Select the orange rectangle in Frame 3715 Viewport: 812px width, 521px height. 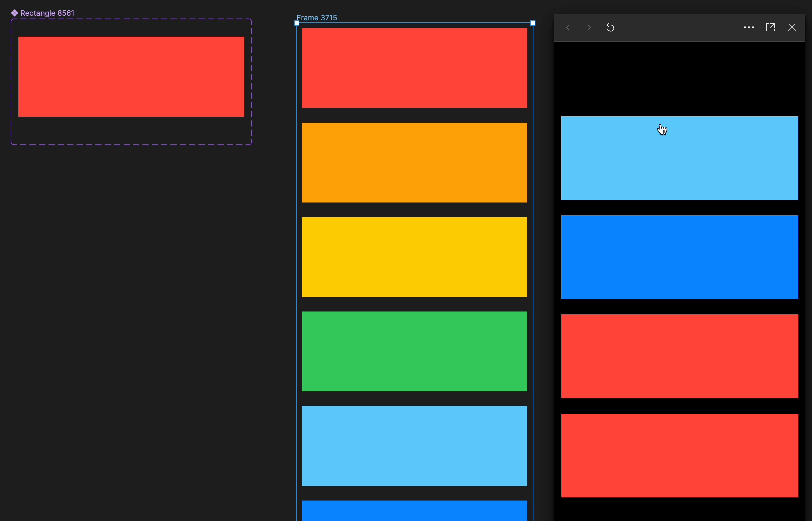click(414, 162)
